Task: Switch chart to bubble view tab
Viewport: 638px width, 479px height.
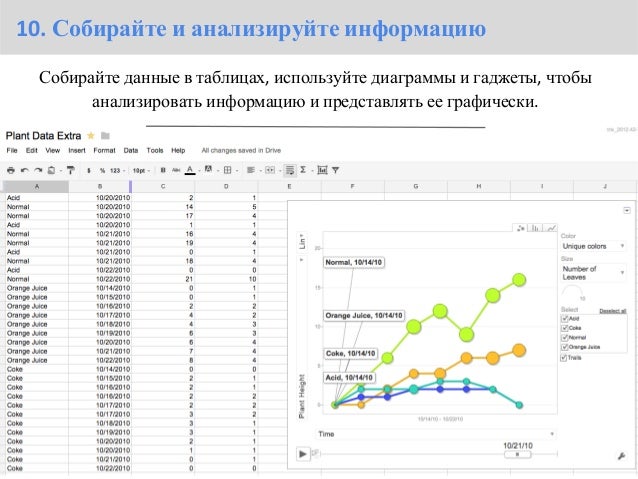Action: (x=520, y=228)
